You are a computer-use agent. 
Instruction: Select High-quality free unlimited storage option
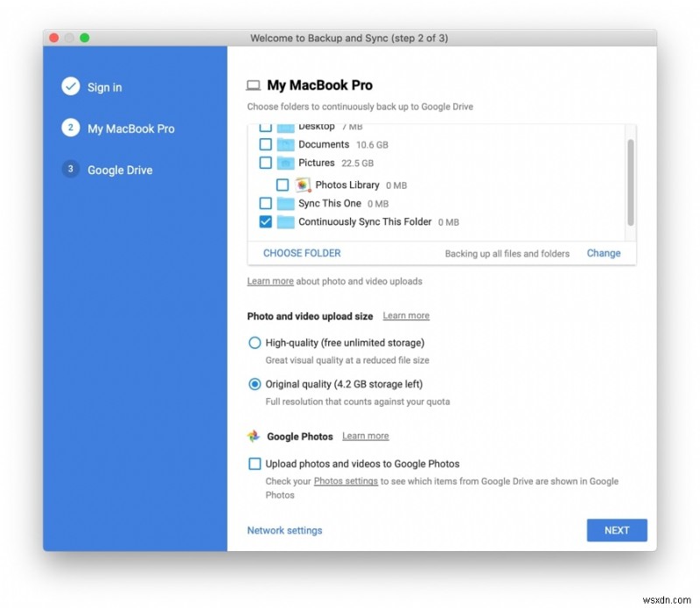[x=255, y=343]
